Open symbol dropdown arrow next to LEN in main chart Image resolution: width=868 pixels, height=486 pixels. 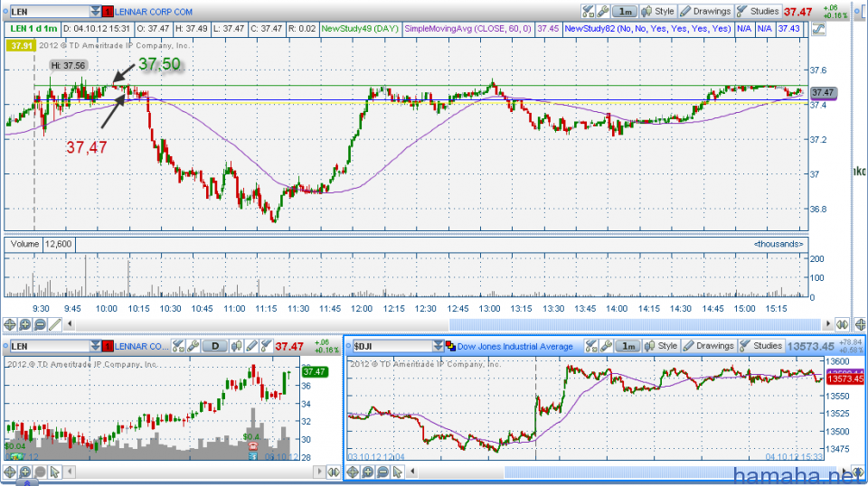click(96, 12)
